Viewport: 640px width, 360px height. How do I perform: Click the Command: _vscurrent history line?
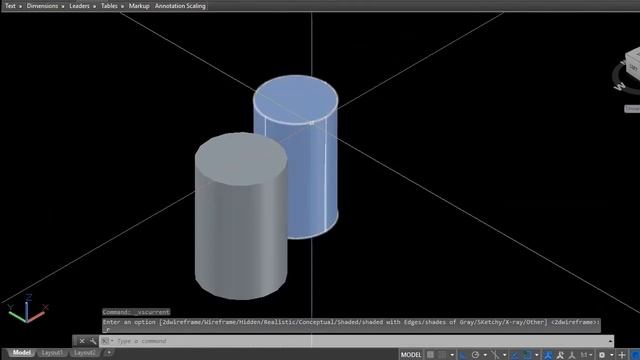136,312
